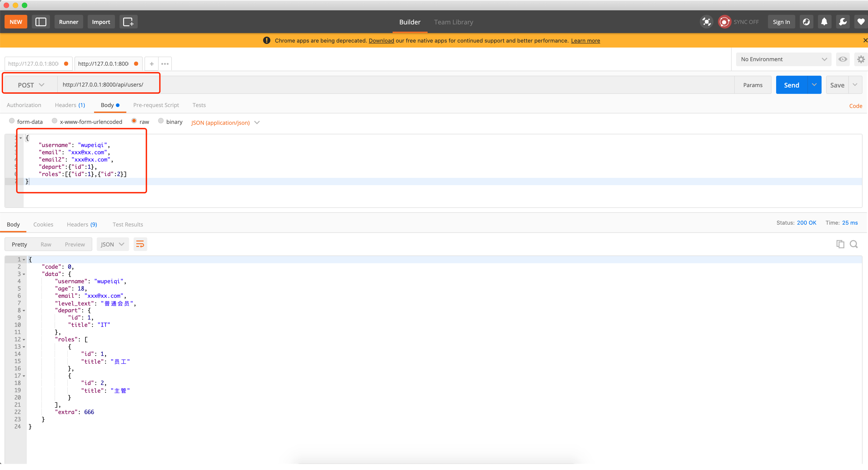This screenshot has height=470, width=868.
Task: Select the form-data radio option
Action: (x=12, y=121)
